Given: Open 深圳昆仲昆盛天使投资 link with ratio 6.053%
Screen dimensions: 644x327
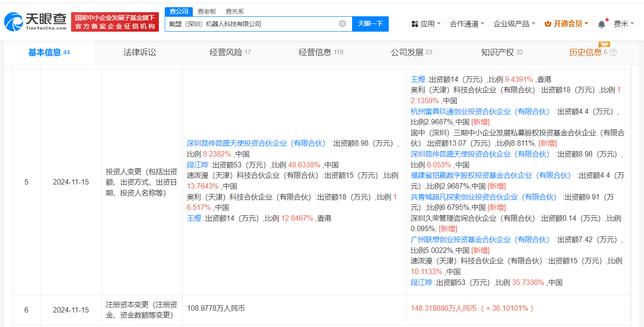Looking at the screenshot, I should pos(481,154).
